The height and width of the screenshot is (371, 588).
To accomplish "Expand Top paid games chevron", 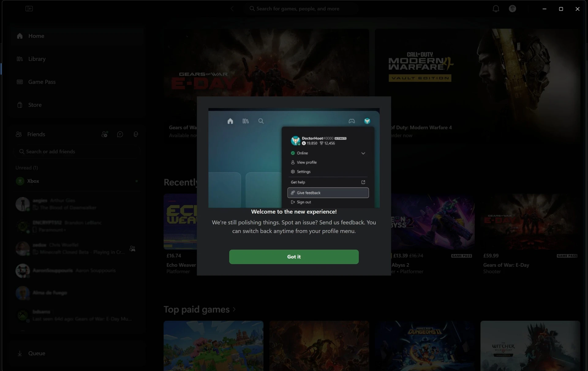I will tap(234, 309).
